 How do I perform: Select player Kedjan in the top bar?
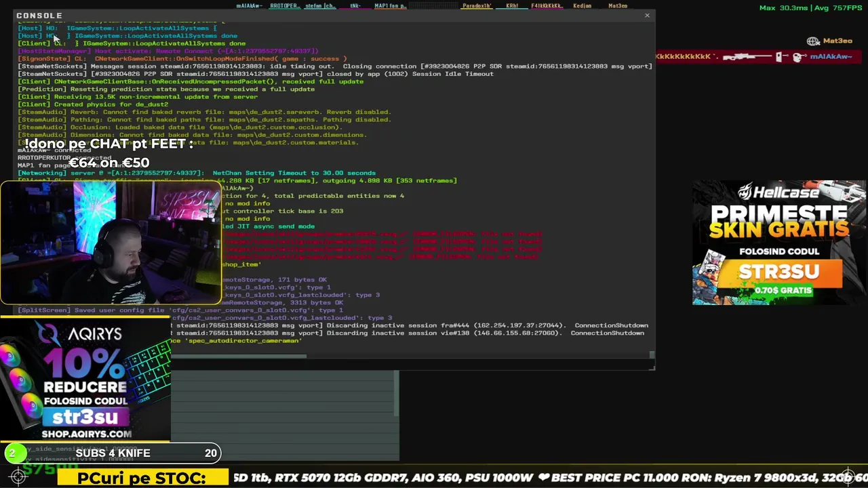582,5
